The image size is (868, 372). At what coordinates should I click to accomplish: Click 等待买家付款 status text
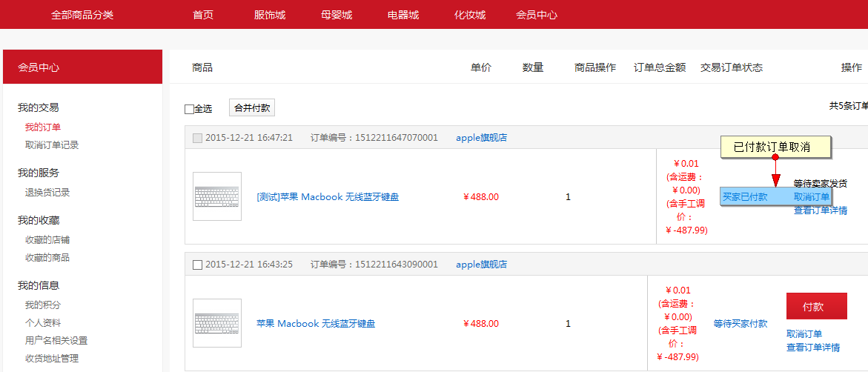coord(741,323)
